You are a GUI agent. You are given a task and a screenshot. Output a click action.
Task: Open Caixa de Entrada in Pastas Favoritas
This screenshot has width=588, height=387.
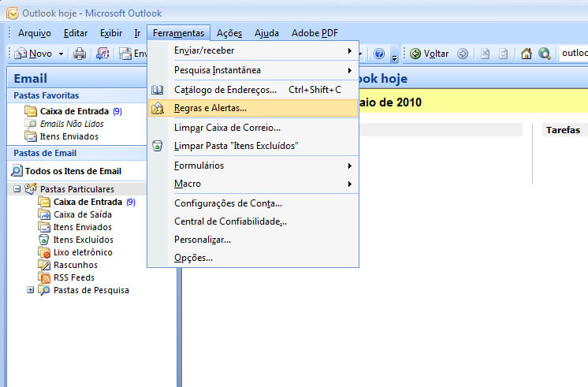(x=73, y=111)
